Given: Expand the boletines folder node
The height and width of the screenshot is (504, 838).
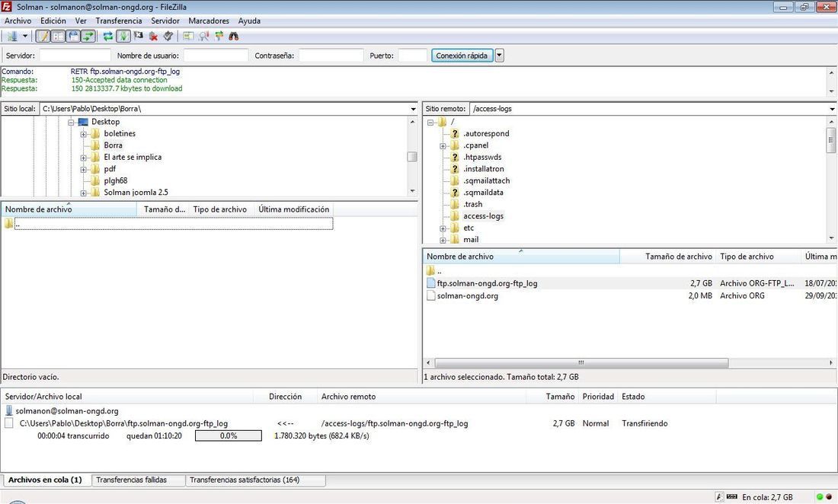Looking at the screenshot, I should tap(83, 134).
